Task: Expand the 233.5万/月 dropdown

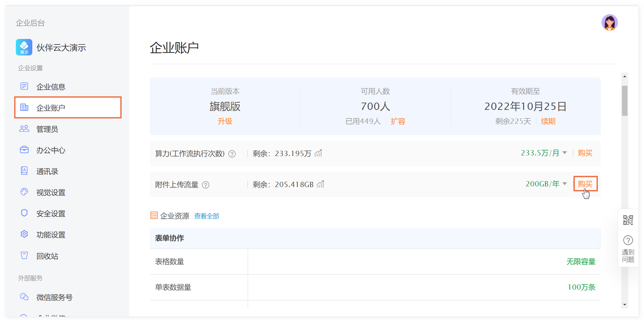Action: click(565, 153)
